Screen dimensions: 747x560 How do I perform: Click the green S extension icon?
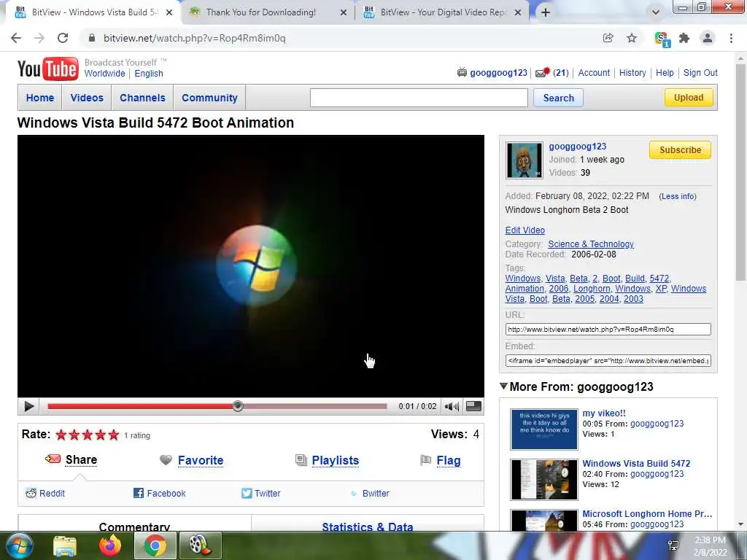662,39
